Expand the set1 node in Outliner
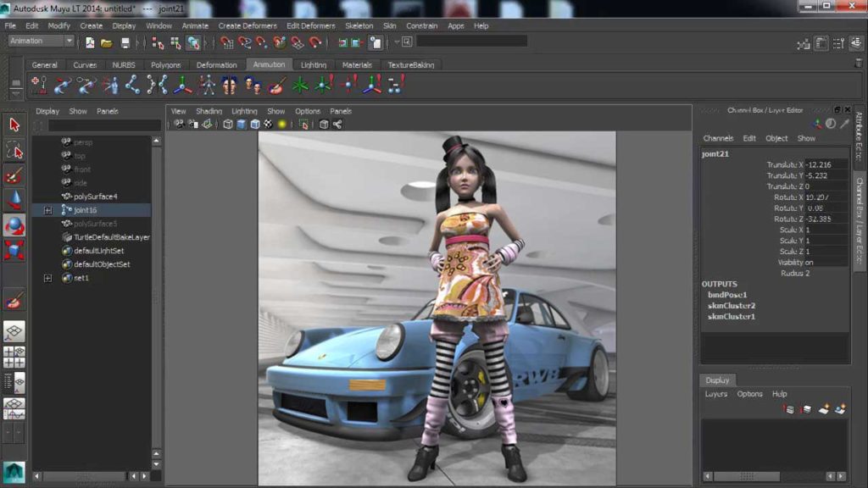 [x=48, y=278]
